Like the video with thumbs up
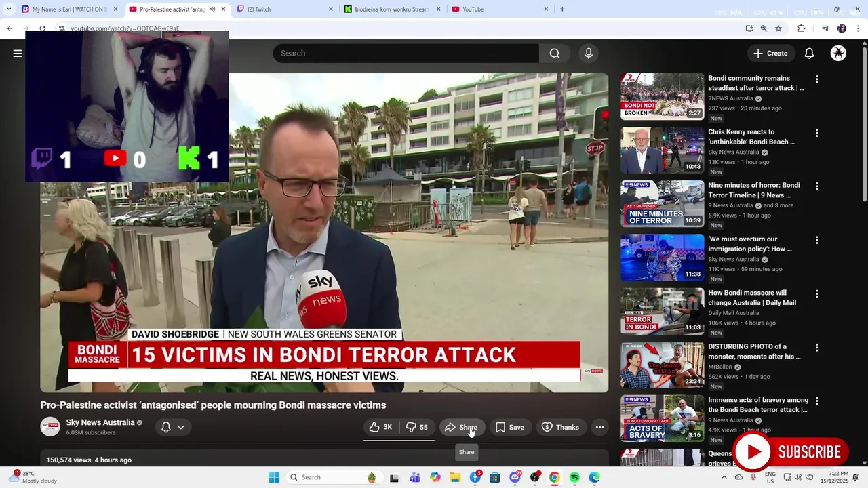Viewport: 868px width, 488px height. 380,427
